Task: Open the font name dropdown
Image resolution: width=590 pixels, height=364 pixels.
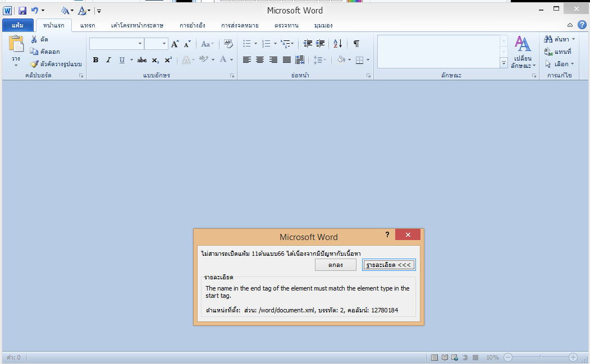Action: 140,44
